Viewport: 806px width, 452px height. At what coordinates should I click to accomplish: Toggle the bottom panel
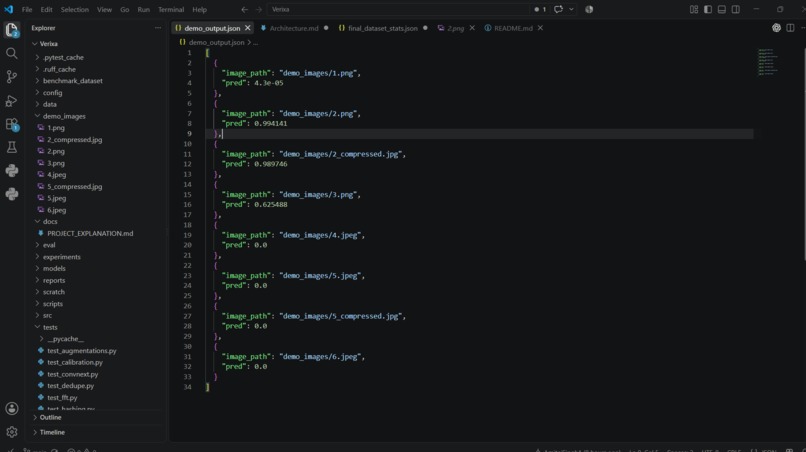point(722,9)
